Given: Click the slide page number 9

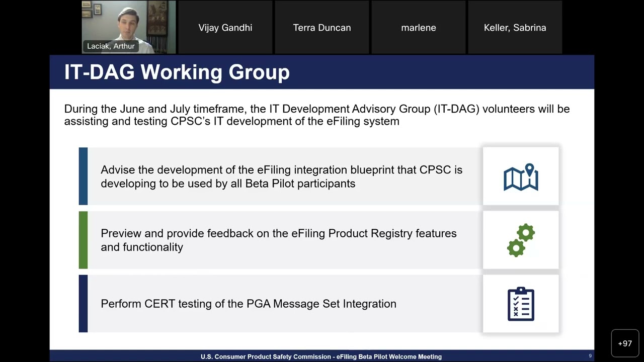Looking at the screenshot, I should 590,356.
